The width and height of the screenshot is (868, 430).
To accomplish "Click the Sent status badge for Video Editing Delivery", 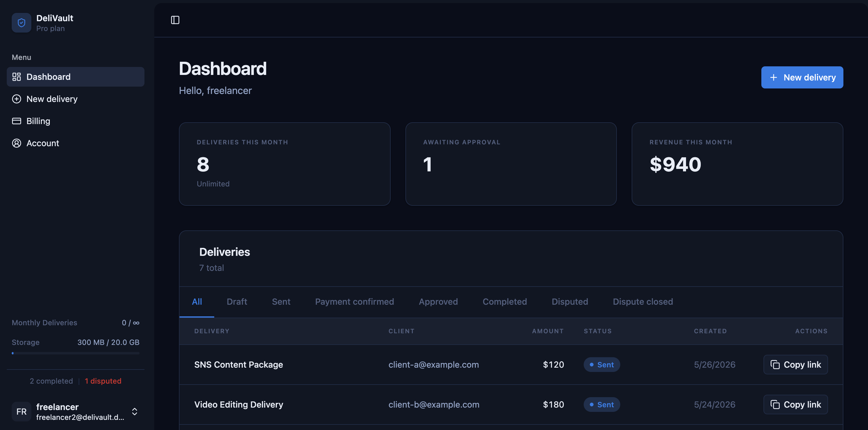I will tap(602, 405).
